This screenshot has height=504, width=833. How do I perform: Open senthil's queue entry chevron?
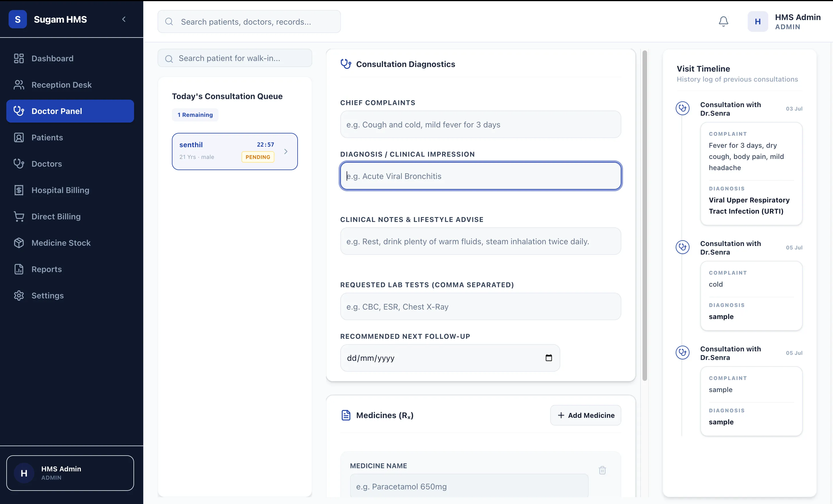point(286,151)
